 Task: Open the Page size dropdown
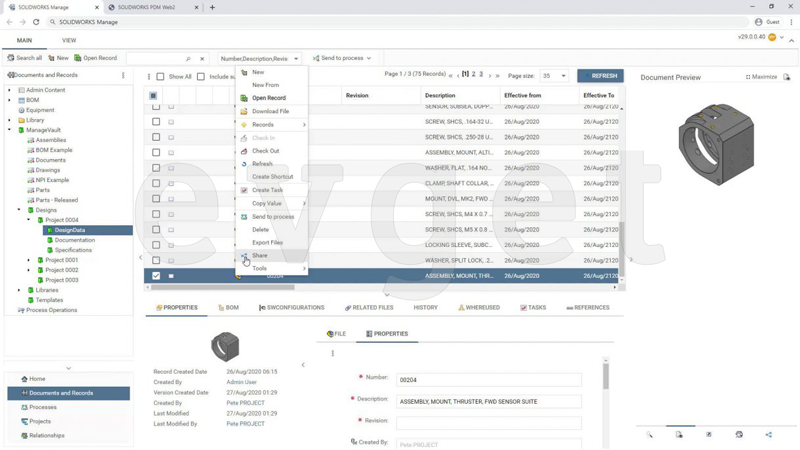tap(553, 76)
